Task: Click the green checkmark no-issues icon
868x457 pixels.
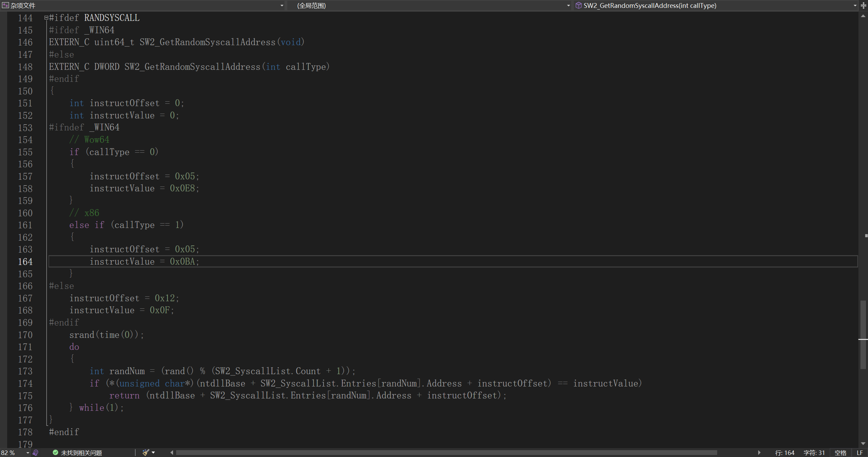Action: [x=55, y=453]
